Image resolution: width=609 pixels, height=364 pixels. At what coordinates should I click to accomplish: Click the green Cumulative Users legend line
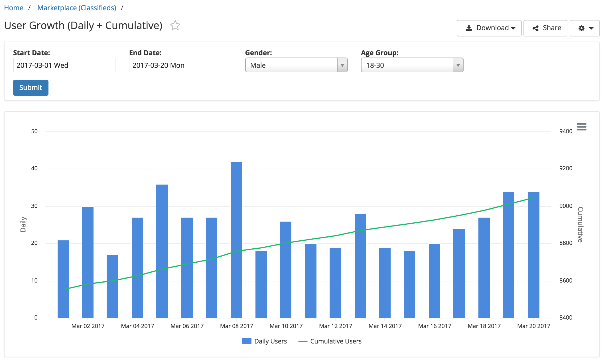(x=303, y=341)
